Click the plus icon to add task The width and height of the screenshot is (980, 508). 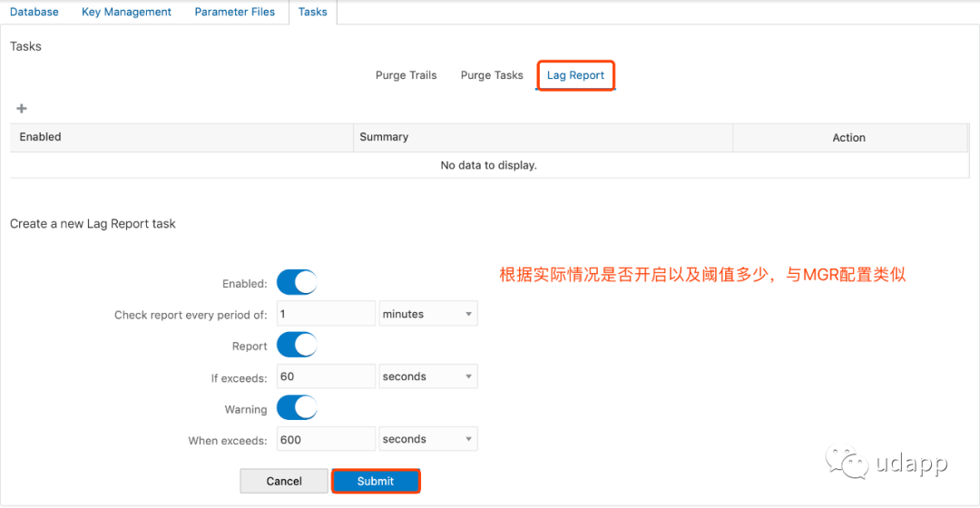click(x=22, y=109)
